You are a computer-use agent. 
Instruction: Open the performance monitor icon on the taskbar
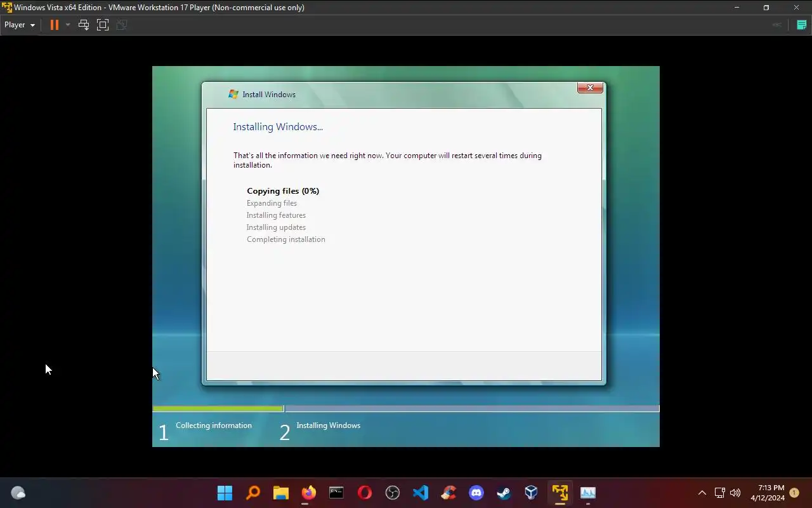[587, 493]
